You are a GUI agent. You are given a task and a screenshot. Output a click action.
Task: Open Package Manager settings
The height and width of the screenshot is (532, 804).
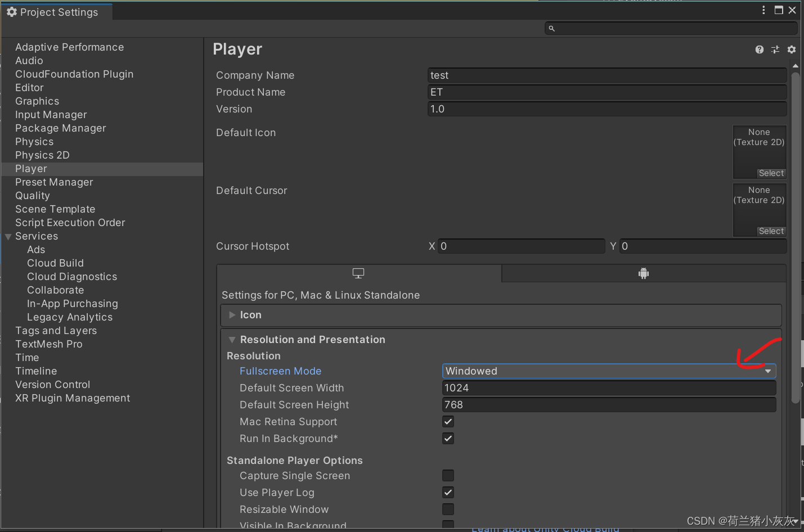pos(61,128)
